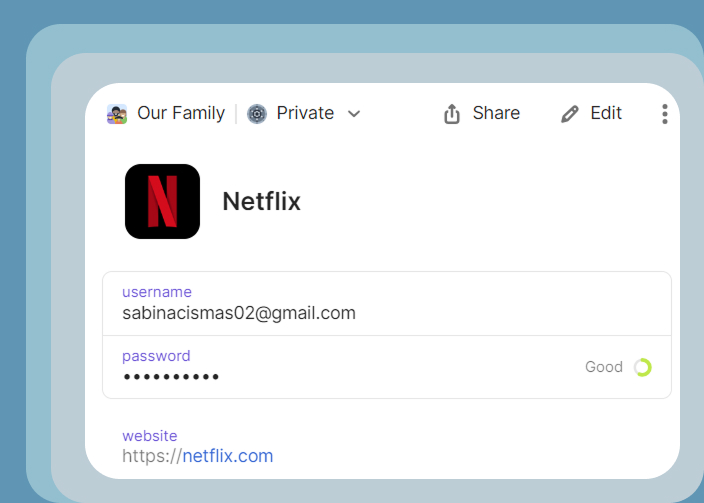704x503 pixels.
Task: Open the three-dot more options menu
Action: pyautogui.click(x=664, y=114)
